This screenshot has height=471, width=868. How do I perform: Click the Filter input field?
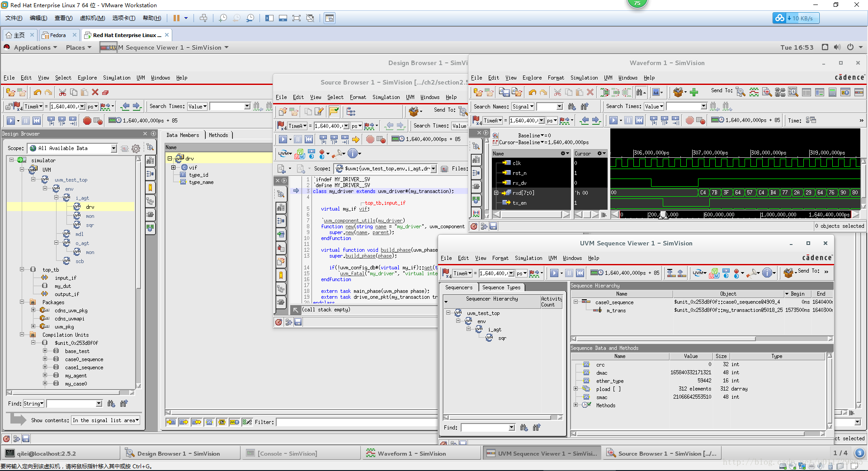(357, 422)
